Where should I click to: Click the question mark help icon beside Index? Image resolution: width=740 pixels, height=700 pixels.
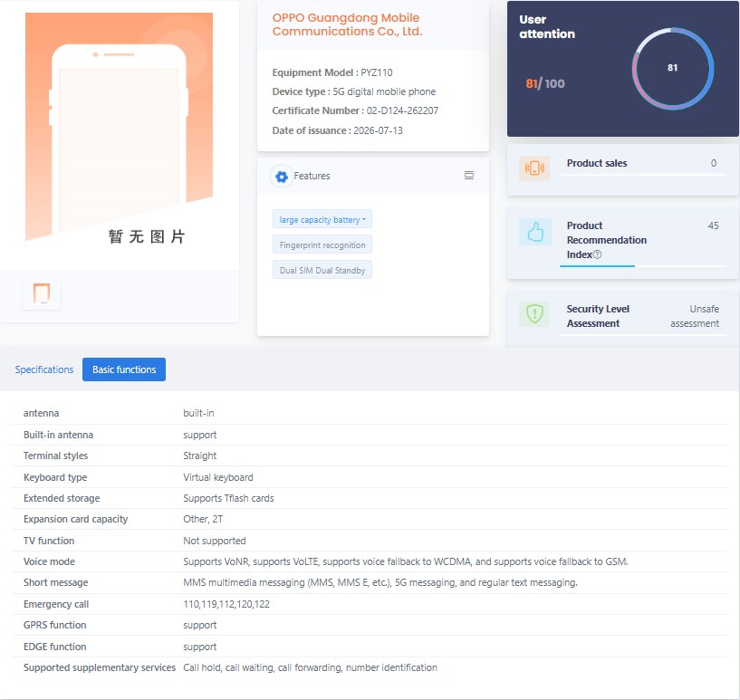click(597, 254)
